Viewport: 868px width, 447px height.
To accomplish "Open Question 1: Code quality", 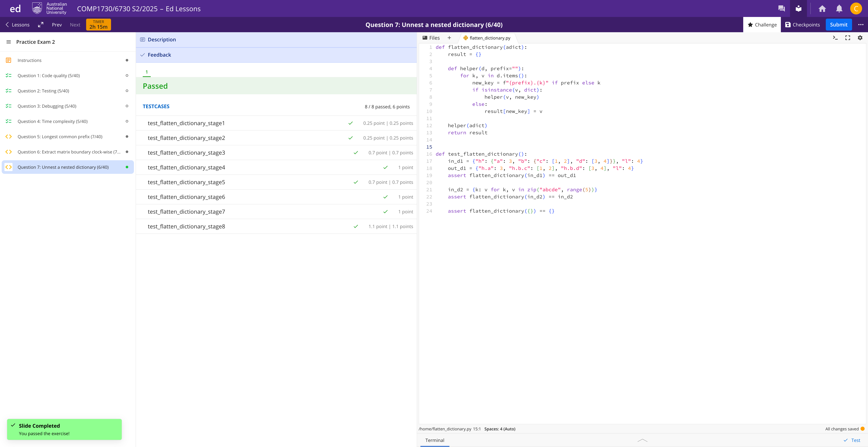I will click(68, 75).
